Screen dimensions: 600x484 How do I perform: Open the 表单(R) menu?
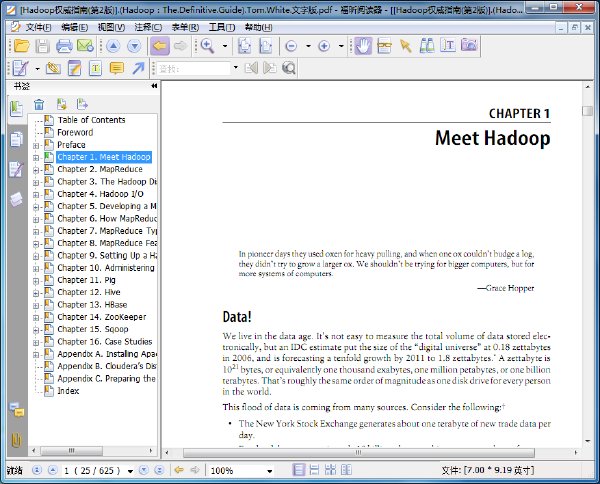185,27
